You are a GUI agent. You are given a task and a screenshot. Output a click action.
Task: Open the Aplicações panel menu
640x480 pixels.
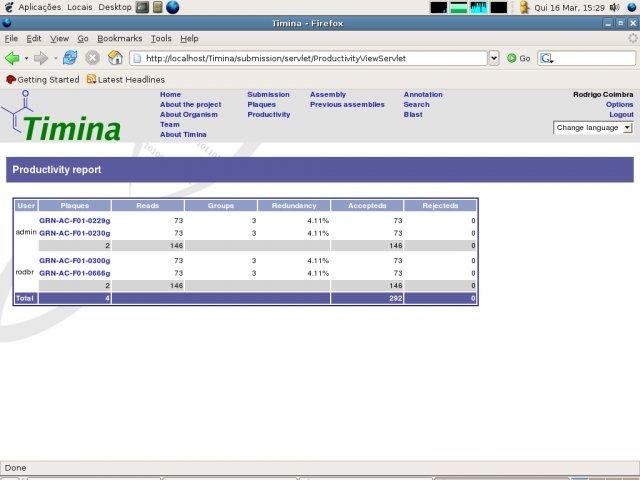[40, 7]
